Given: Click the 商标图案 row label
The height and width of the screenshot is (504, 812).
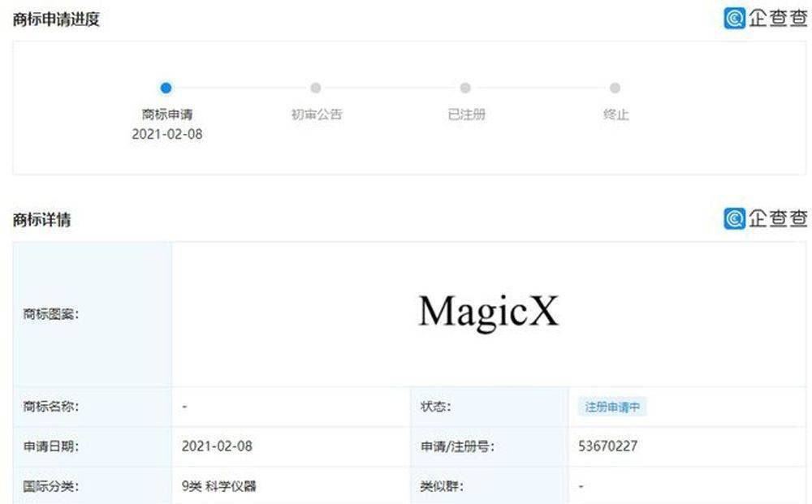Looking at the screenshot, I should (x=50, y=314).
